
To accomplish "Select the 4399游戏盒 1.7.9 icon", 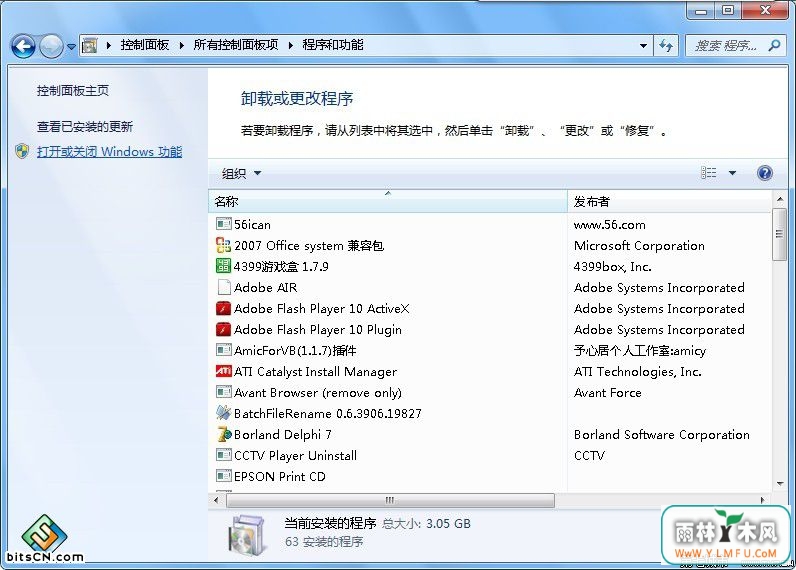I will click(223, 266).
